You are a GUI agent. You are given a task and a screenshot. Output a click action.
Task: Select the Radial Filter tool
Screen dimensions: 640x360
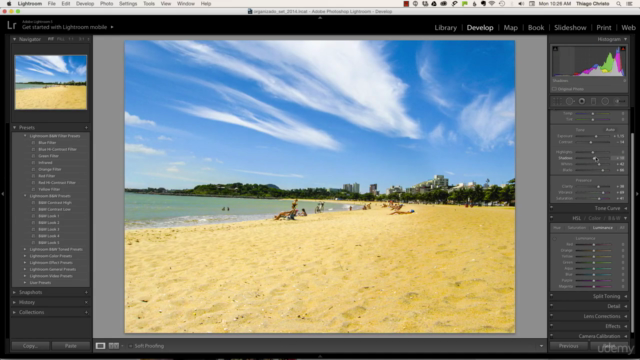[x=605, y=101]
